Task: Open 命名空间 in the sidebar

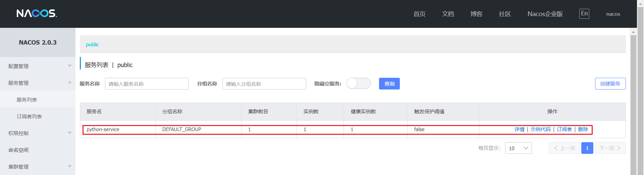Action: click(18, 150)
